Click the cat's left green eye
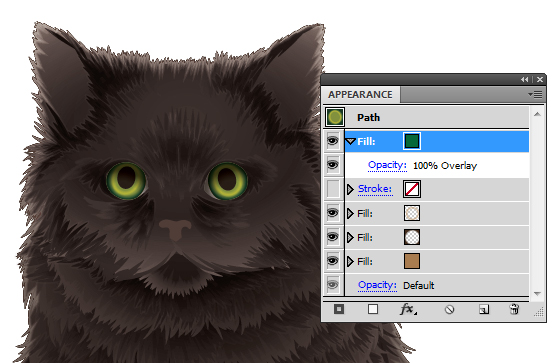 coord(126,180)
